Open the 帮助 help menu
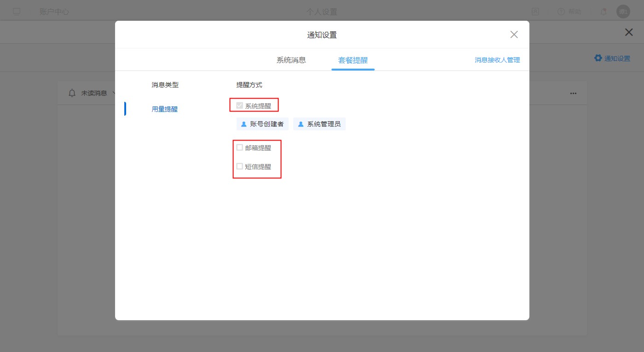The width and height of the screenshot is (644, 352). [569, 12]
